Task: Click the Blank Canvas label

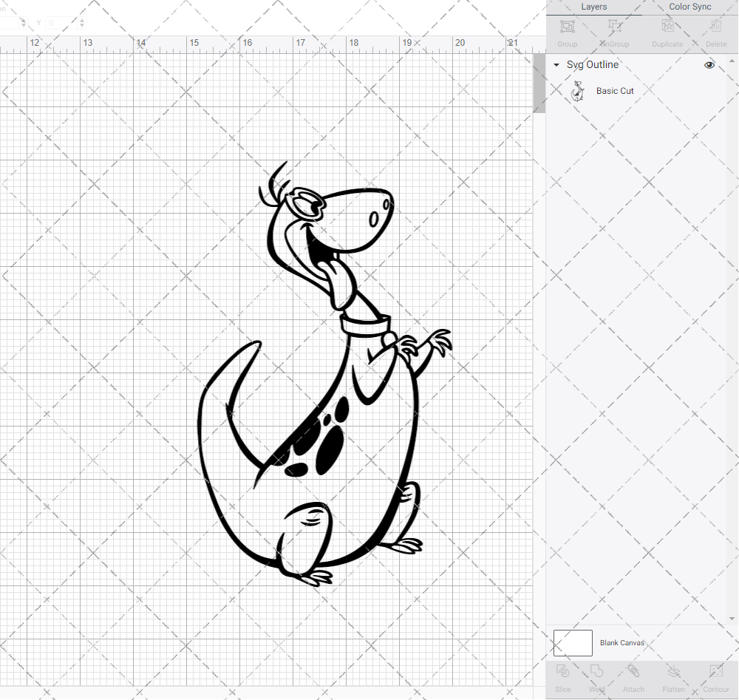Action: pyautogui.click(x=621, y=643)
